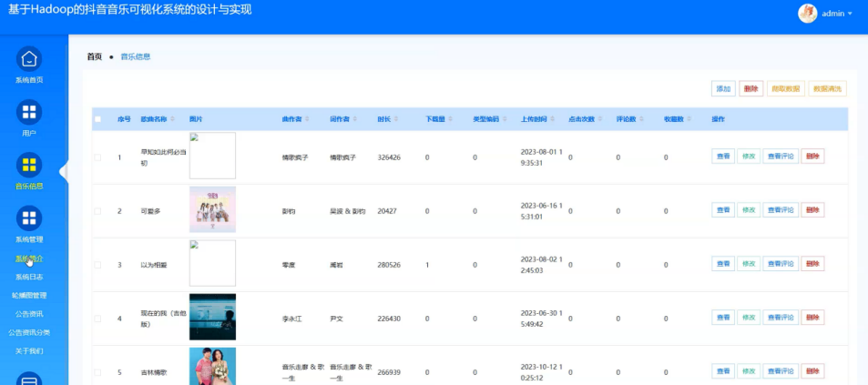Click 删除 for 早知如此何必当初 row
Viewport: 868px width, 385px height.
[x=812, y=156]
